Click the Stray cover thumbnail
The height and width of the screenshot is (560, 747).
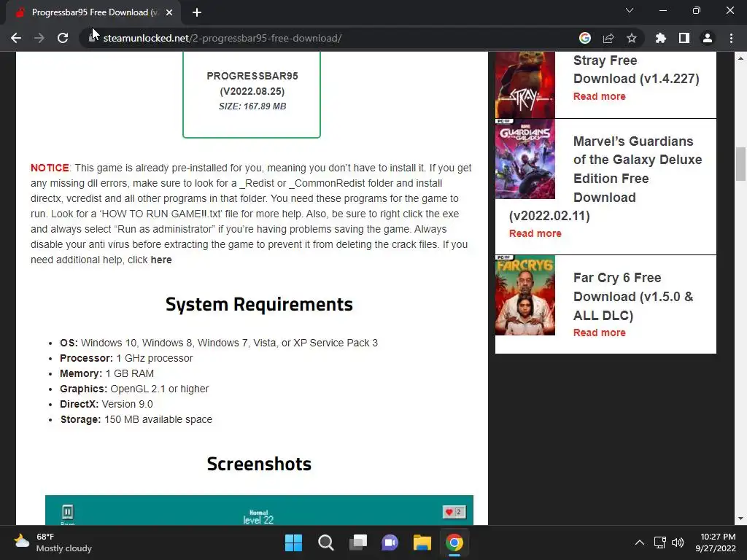pyautogui.click(x=525, y=85)
